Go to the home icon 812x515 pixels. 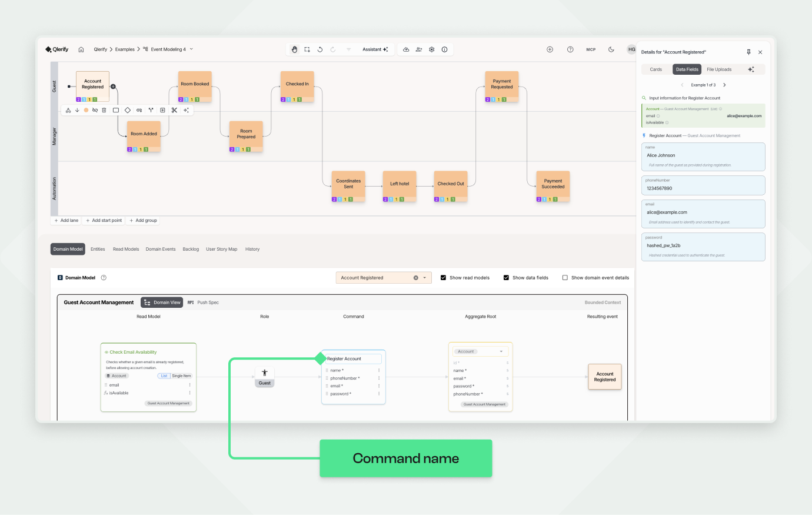point(81,49)
